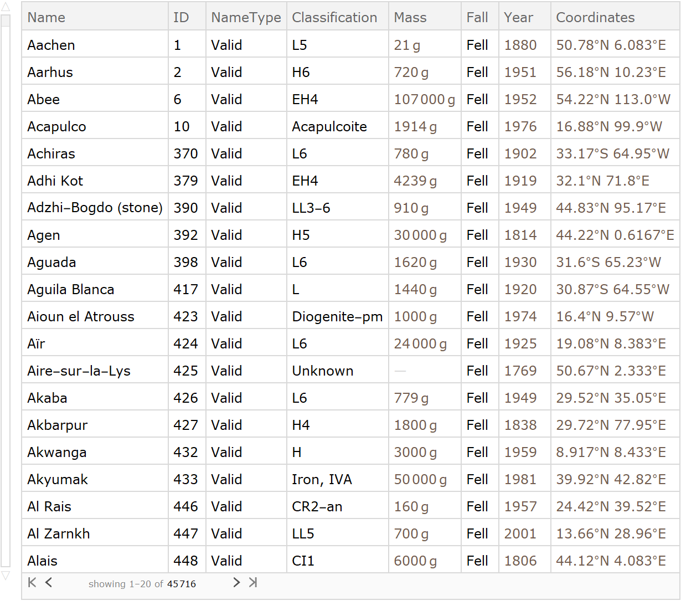Click the vertical scrollbar thumb

pos(6,20)
